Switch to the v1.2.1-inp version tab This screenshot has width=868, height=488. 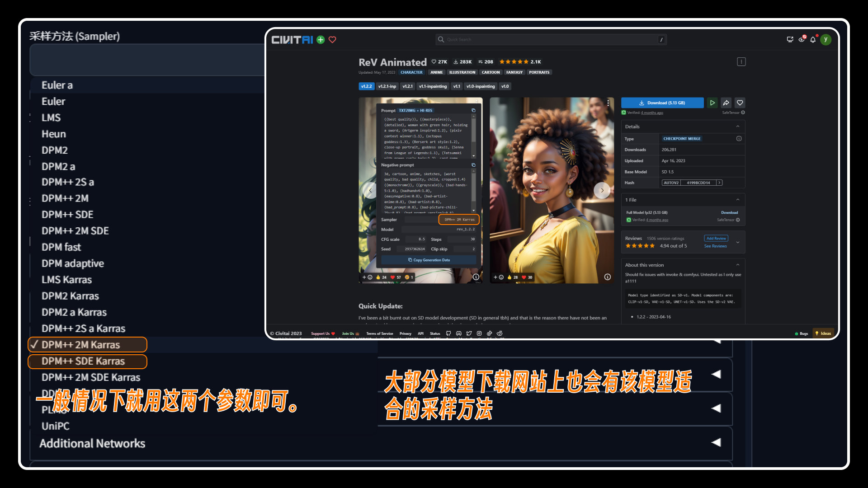pos(387,86)
